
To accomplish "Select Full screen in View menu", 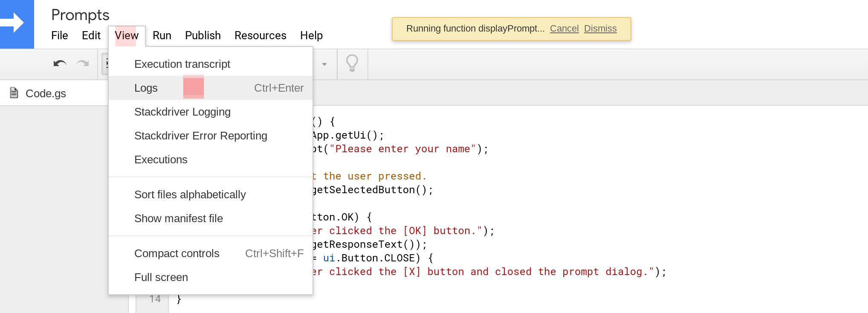I will pyautogui.click(x=211, y=277).
